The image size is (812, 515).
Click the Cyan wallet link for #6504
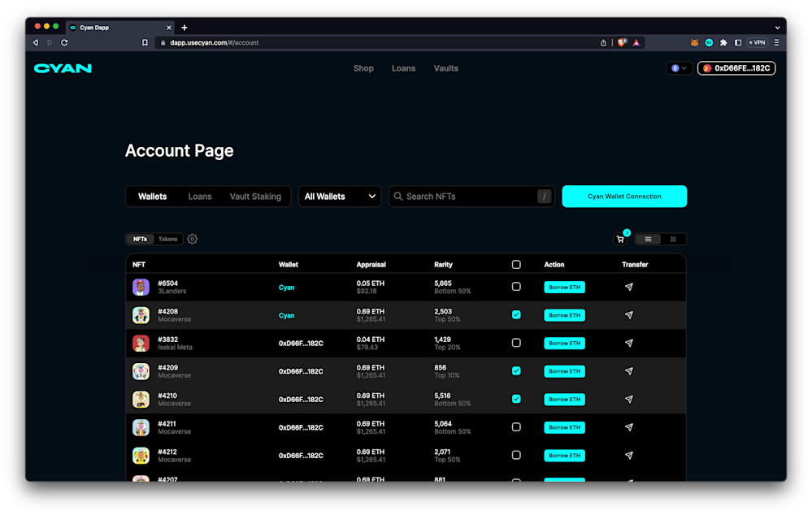[286, 288]
